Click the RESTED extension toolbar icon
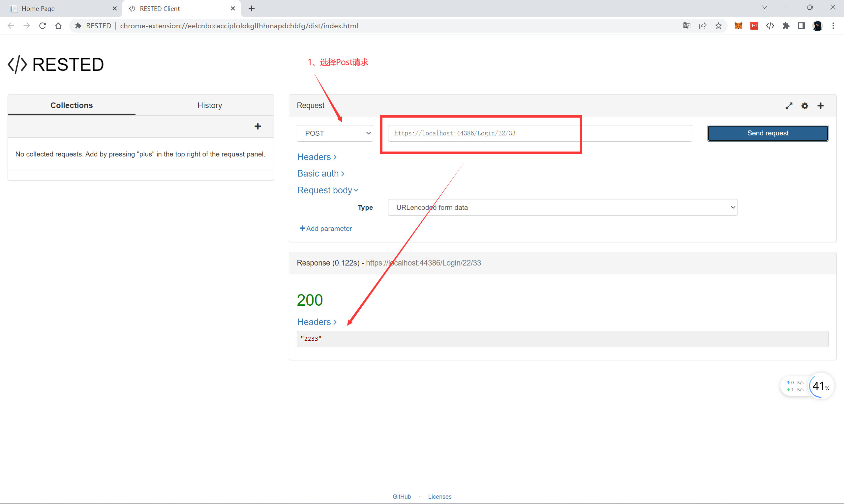844x504 pixels. pyautogui.click(x=770, y=26)
